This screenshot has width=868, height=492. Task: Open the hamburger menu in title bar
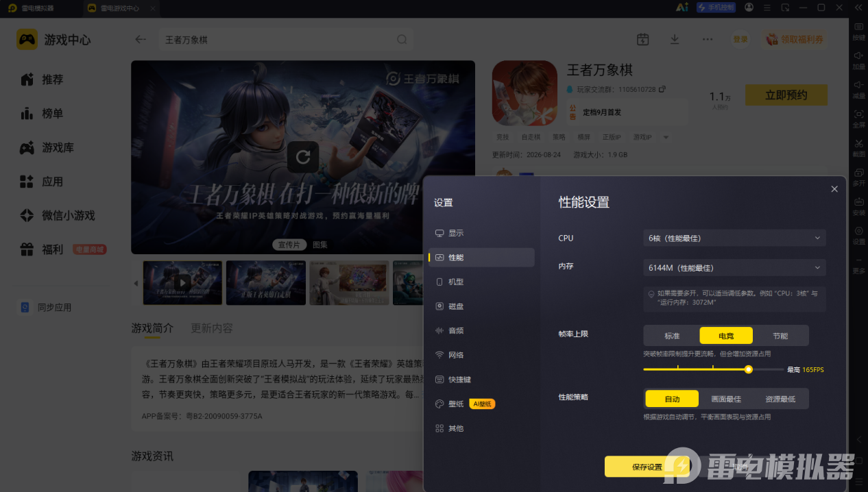(x=767, y=8)
